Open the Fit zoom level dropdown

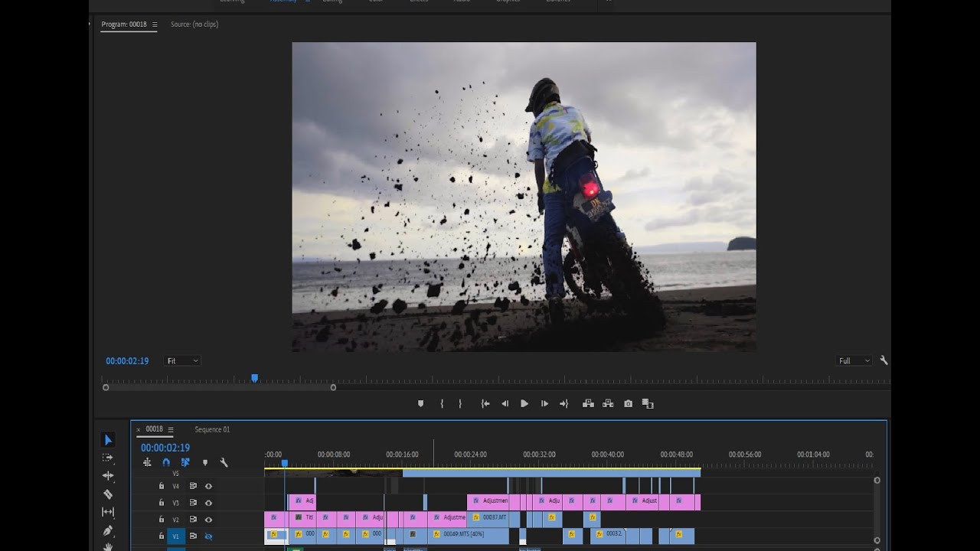pyautogui.click(x=182, y=360)
